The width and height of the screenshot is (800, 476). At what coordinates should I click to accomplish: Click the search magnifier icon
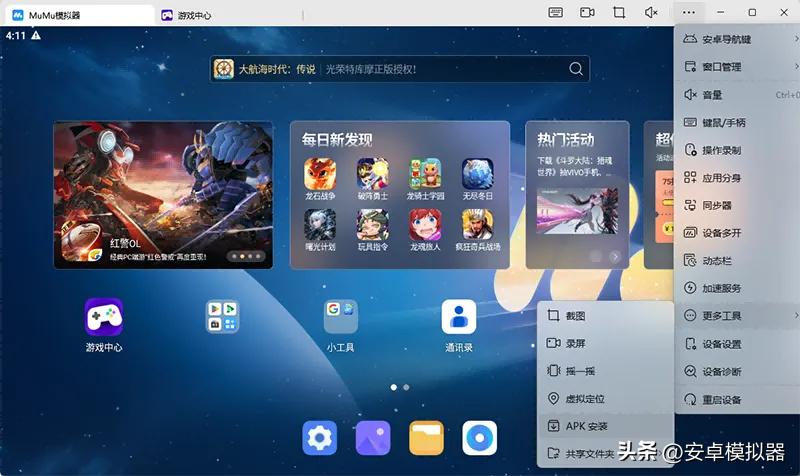pos(575,69)
